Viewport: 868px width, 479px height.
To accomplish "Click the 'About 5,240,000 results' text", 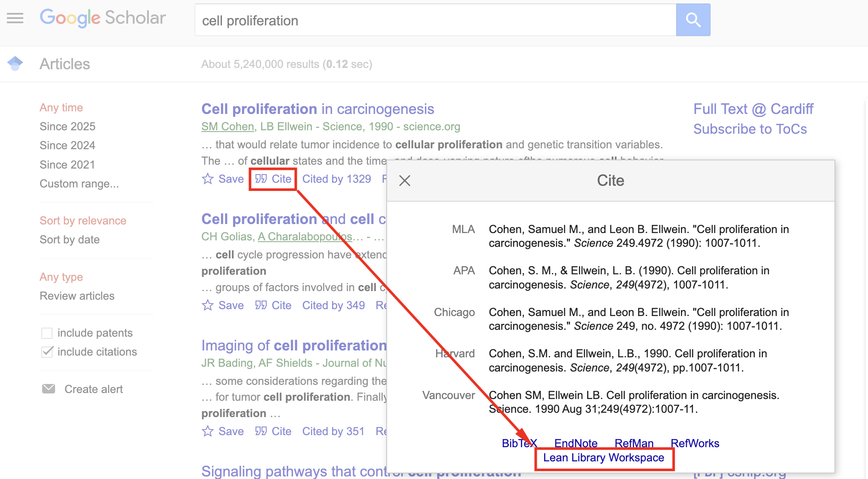I will pyautogui.click(x=260, y=64).
